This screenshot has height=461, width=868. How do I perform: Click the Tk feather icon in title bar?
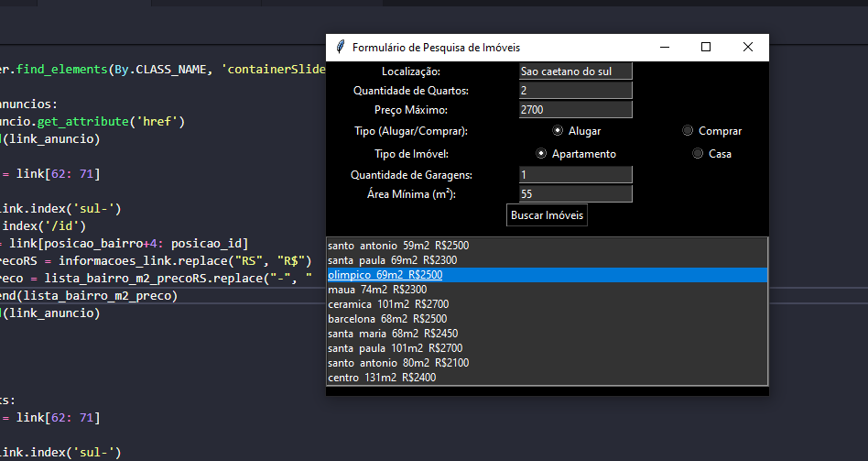coord(341,47)
